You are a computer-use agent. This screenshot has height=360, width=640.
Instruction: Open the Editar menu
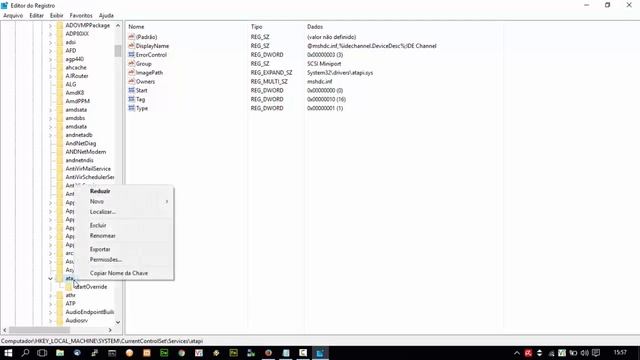click(36, 16)
